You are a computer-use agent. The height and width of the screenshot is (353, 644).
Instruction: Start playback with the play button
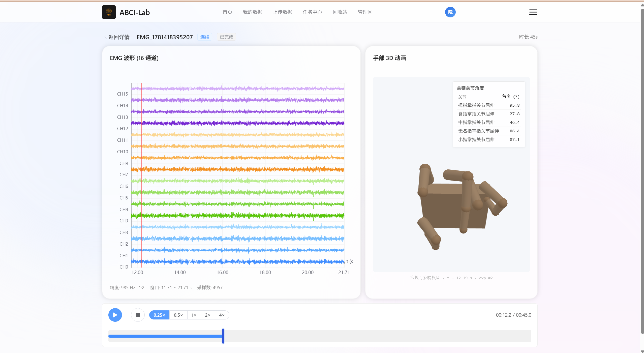click(115, 315)
